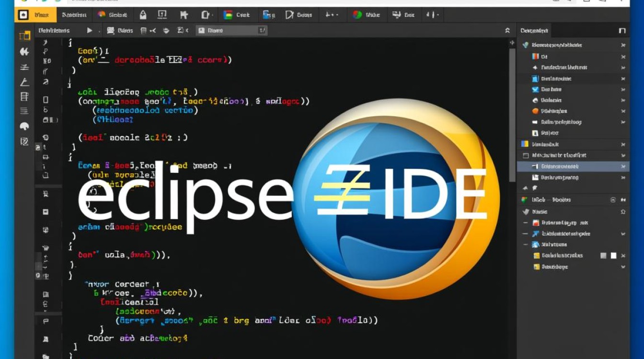This screenshot has height=359, width=644.
Task: Click the editor toolbar's search field
Action: [x=231, y=30]
